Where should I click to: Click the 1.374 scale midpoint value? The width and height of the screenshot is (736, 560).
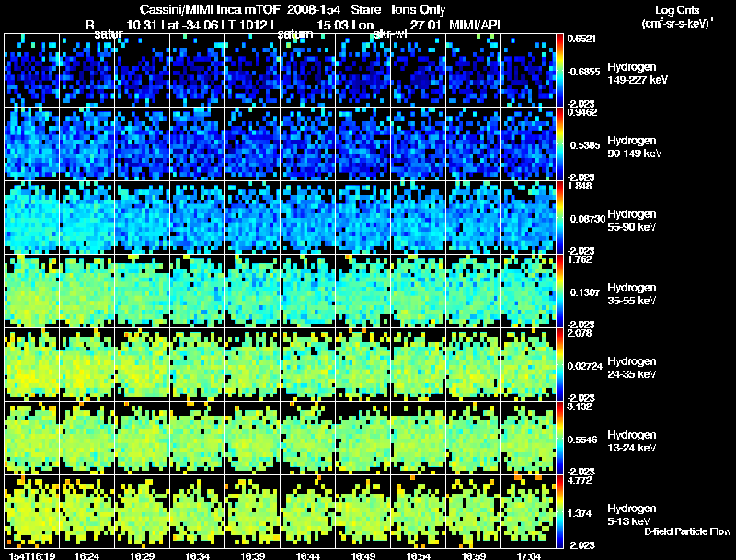[x=580, y=514]
